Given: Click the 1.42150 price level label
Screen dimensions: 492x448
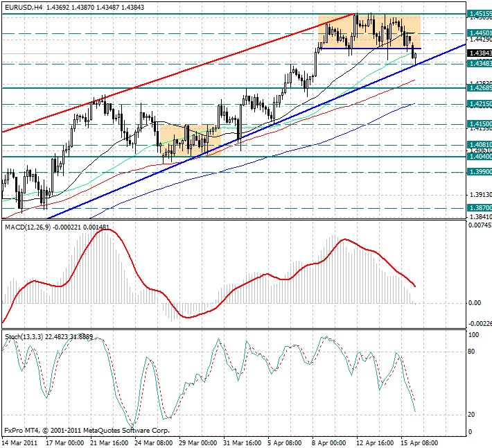Looking at the screenshot, I should point(479,104).
